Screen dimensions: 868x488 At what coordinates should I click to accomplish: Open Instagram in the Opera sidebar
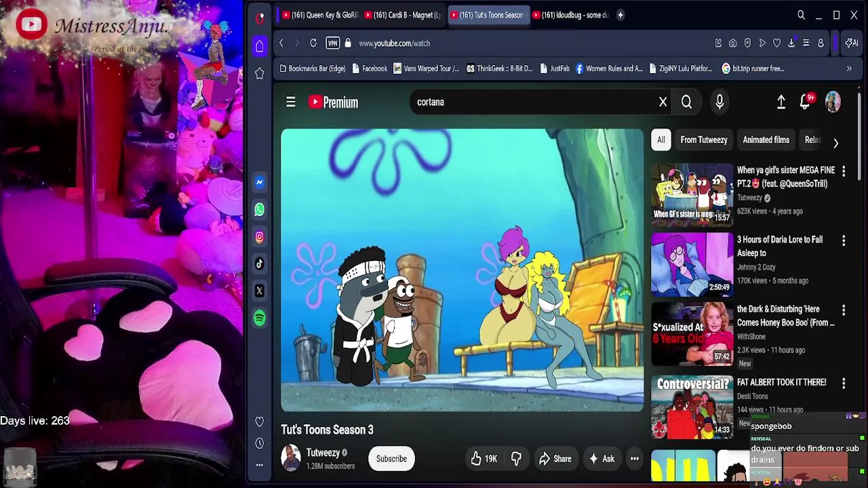pyautogui.click(x=260, y=237)
